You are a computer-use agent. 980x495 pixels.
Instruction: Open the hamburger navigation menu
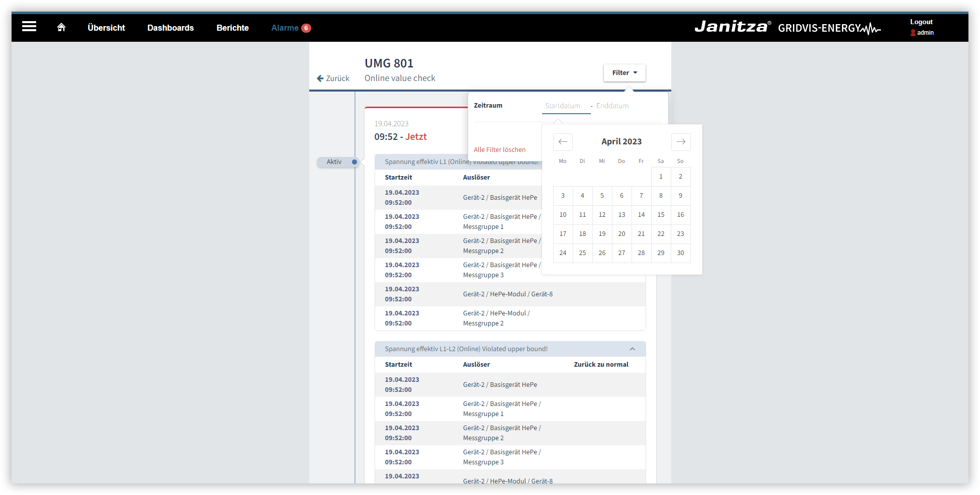tap(29, 26)
